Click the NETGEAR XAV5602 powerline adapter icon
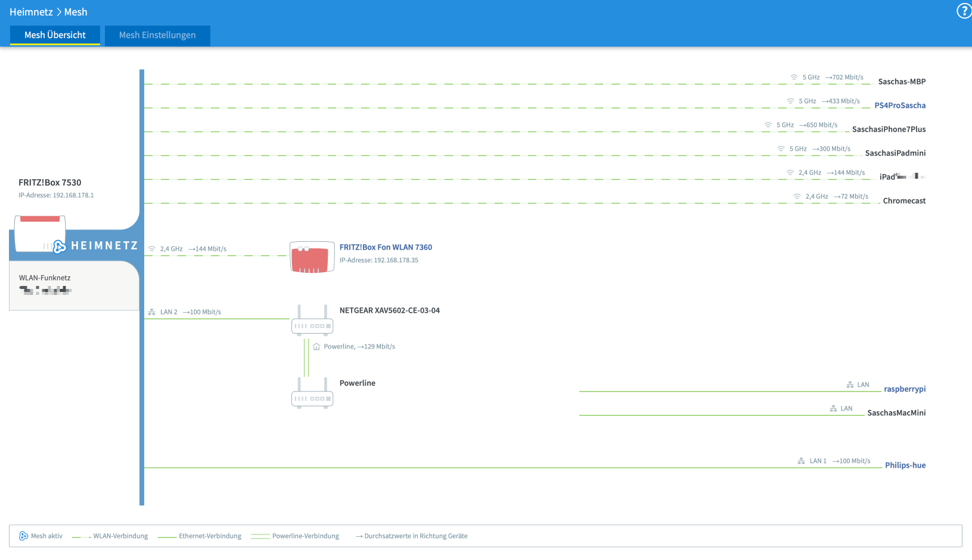Viewport: 972px width, 560px height. pos(312,321)
